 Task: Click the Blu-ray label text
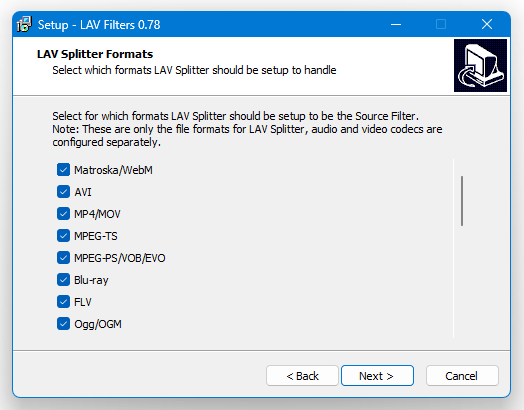[x=91, y=280]
